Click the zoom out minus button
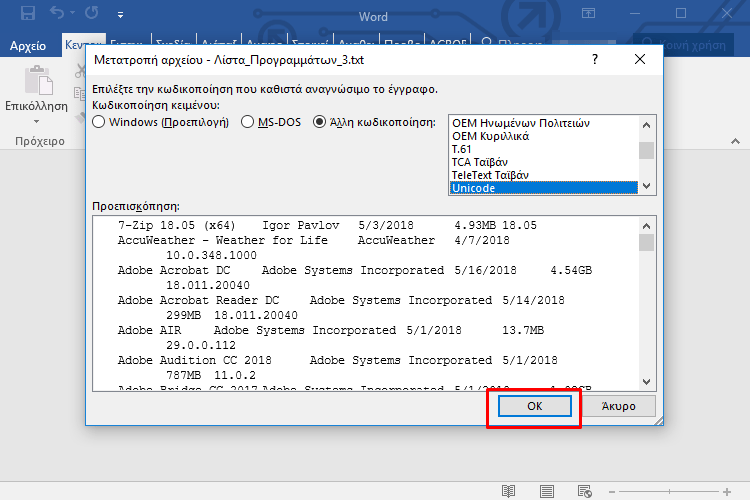 point(612,491)
